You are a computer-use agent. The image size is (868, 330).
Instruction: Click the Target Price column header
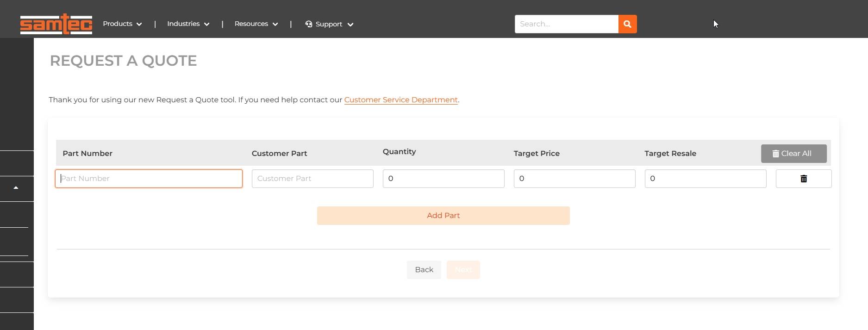point(537,154)
